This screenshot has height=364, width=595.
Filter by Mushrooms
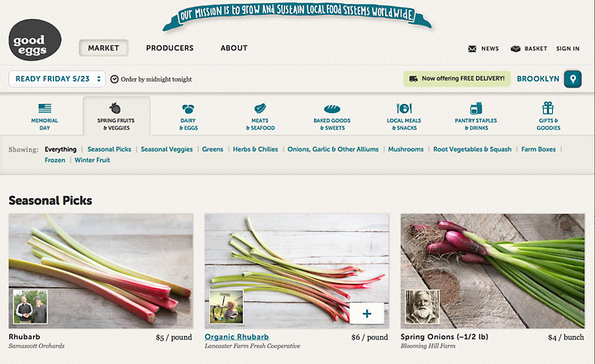point(406,149)
